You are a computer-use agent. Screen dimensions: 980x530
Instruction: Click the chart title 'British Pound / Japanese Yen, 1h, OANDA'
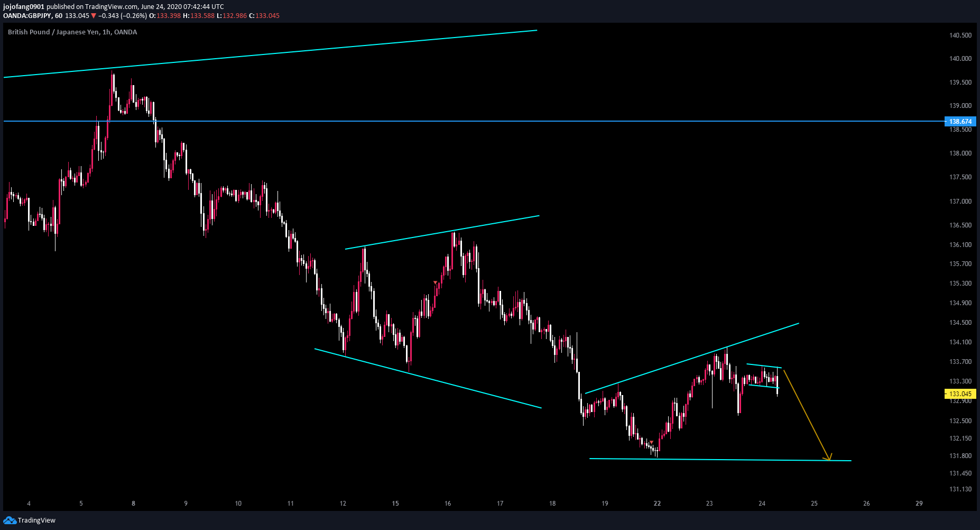[x=72, y=32]
